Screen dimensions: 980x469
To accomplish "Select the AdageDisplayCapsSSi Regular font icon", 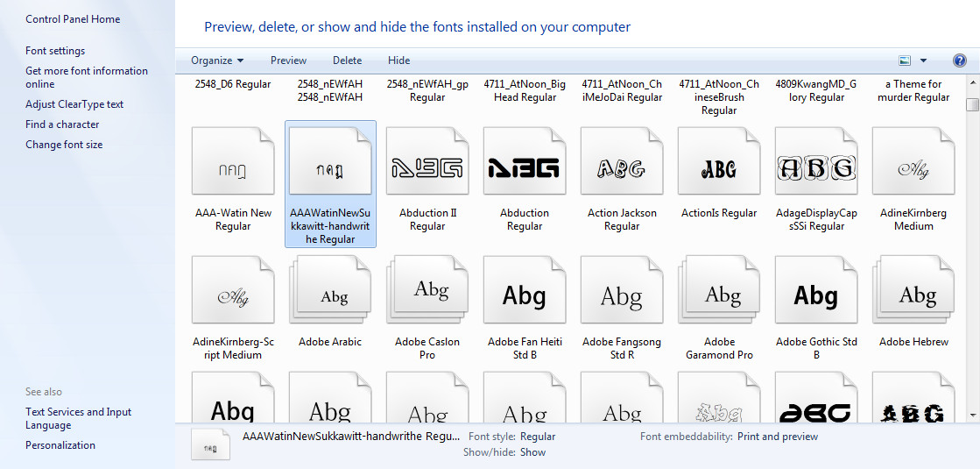I will tap(816, 161).
